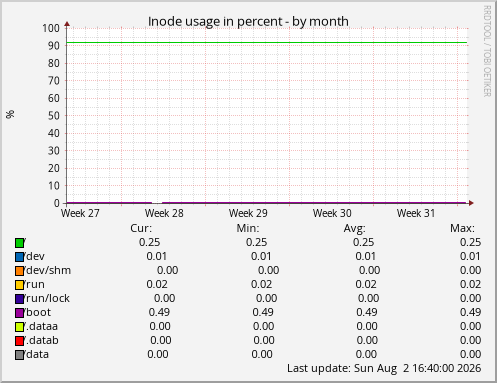Click the '/run/lock' legend label

(47, 298)
